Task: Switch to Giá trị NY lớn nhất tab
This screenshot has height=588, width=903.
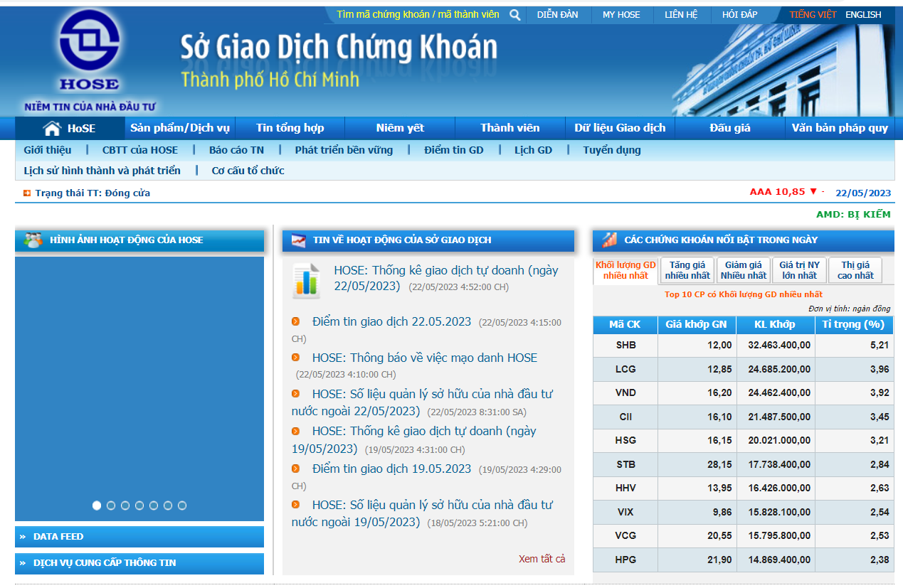Action: (799, 270)
